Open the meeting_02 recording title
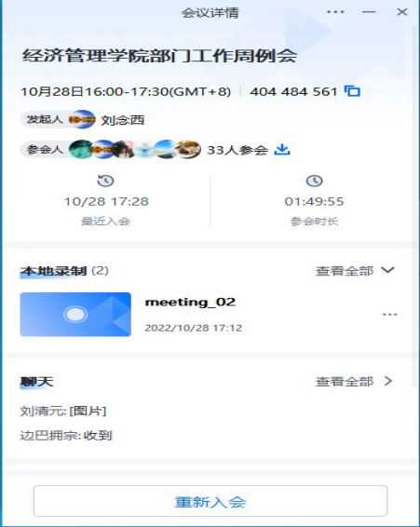Image resolution: width=420 pixels, height=527 pixels. click(190, 303)
